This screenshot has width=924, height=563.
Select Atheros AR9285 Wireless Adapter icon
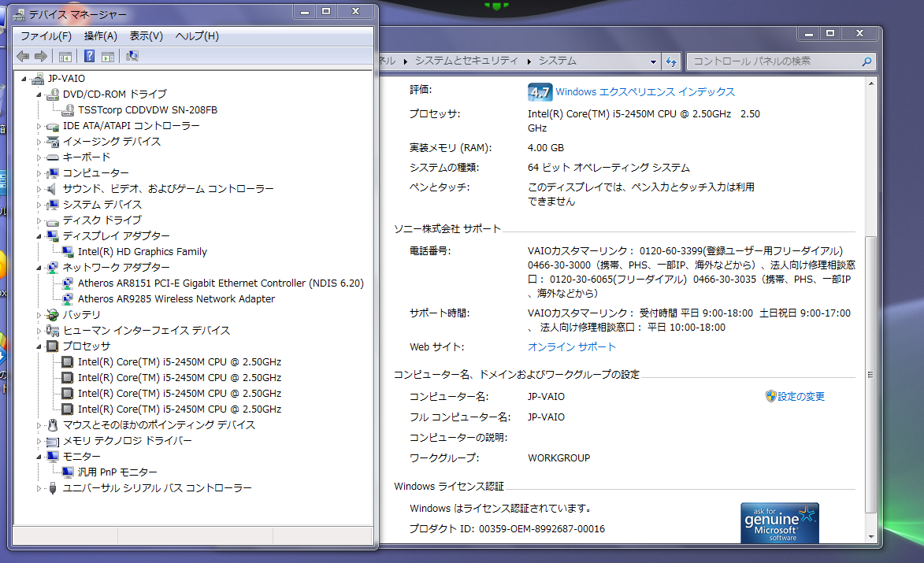point(68,298)
